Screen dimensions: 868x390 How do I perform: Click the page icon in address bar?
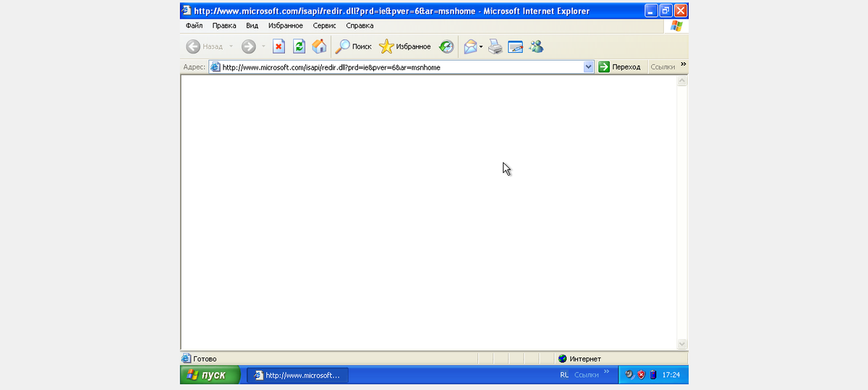(x=215, y=67)
